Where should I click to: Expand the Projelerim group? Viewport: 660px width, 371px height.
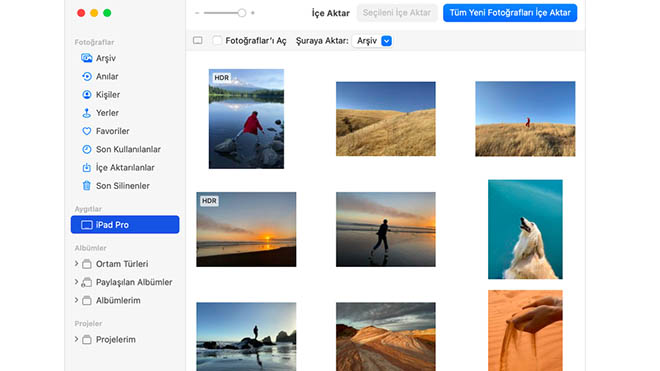(x=76, y=339)
